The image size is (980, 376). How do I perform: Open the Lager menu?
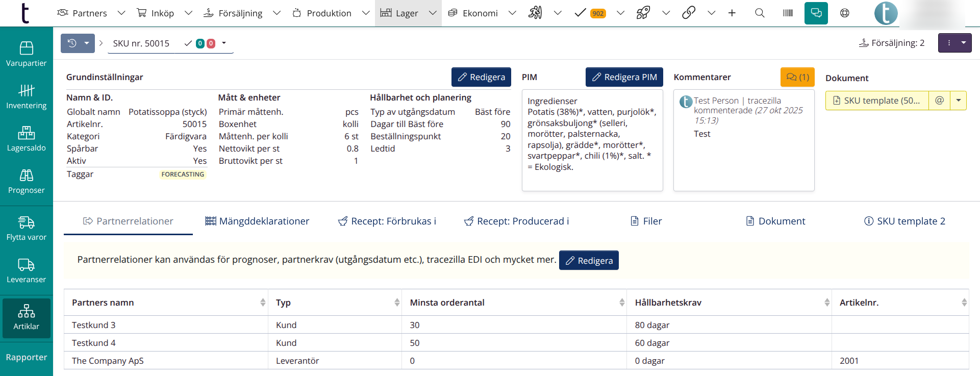click(x=407, y=13)
